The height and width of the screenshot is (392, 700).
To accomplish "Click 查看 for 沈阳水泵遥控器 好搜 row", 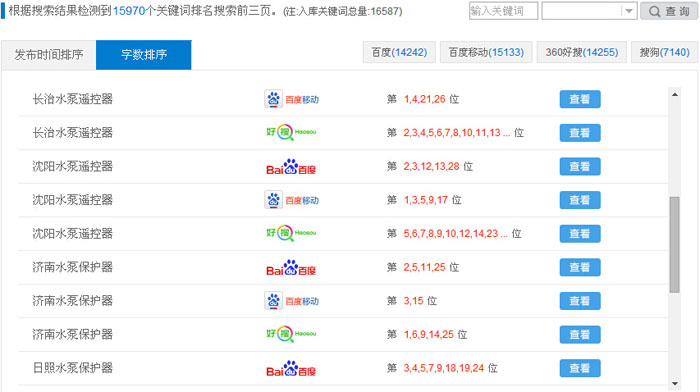I will (580, 234).
